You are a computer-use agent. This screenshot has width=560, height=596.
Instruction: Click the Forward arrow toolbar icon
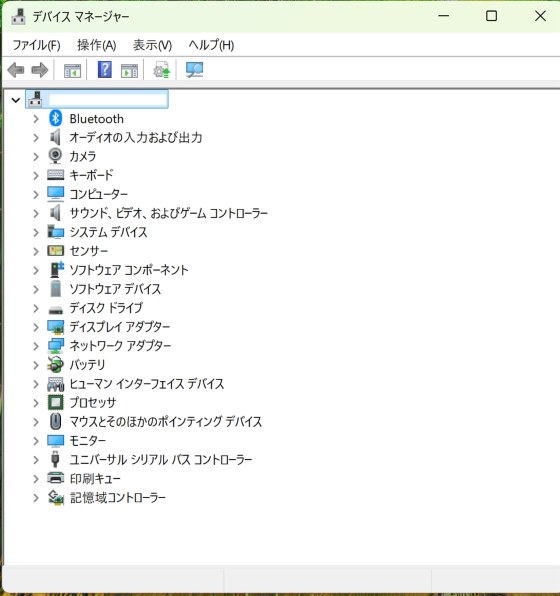(40, 70)
